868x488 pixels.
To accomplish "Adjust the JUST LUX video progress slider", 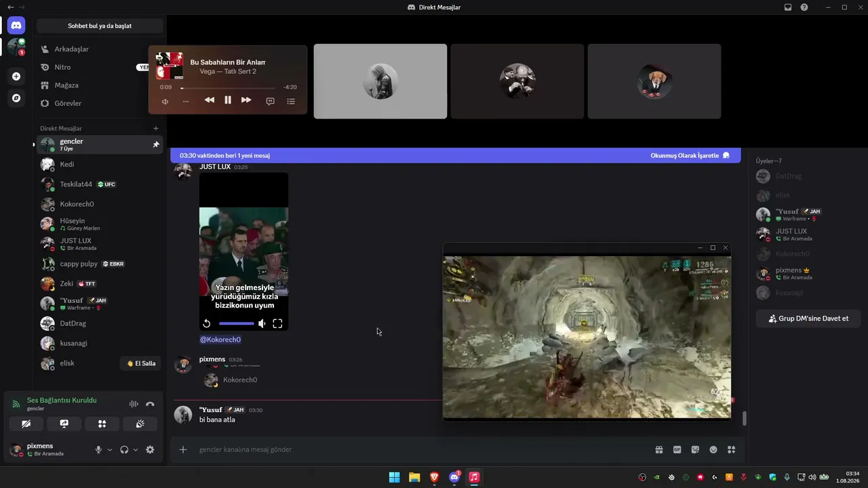I will point(236,324).
